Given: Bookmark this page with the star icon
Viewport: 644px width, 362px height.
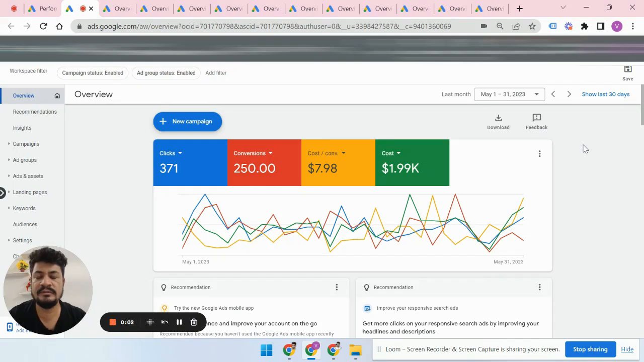Looking at the screenshot, I should (x=532, y=26).
